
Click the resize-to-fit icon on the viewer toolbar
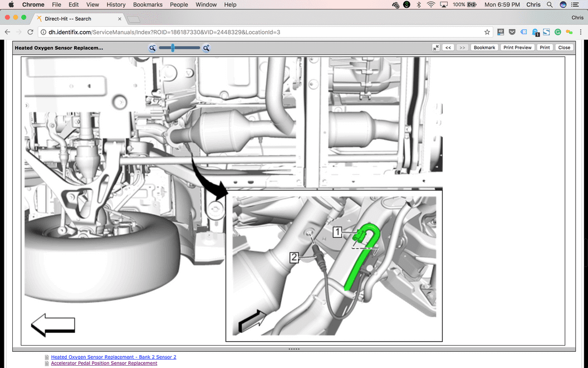(x=436, y=47)
